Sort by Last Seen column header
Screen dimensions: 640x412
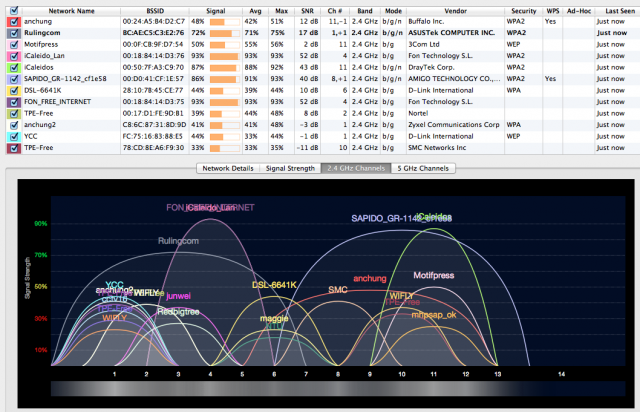click(620, 11)
